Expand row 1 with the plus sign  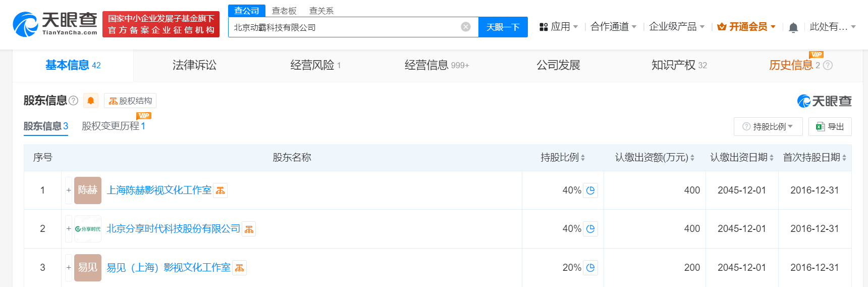pyautogui.click(x=69, y=190)
